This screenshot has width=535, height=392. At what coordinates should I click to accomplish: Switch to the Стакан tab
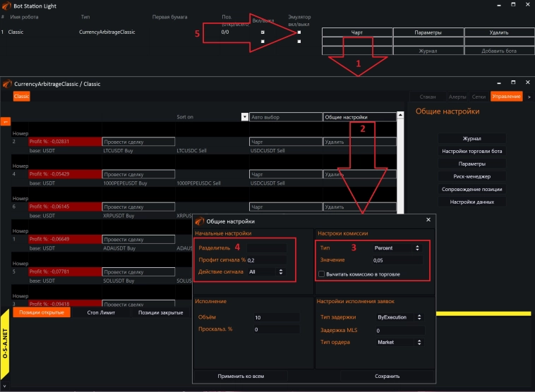(426, 96)
